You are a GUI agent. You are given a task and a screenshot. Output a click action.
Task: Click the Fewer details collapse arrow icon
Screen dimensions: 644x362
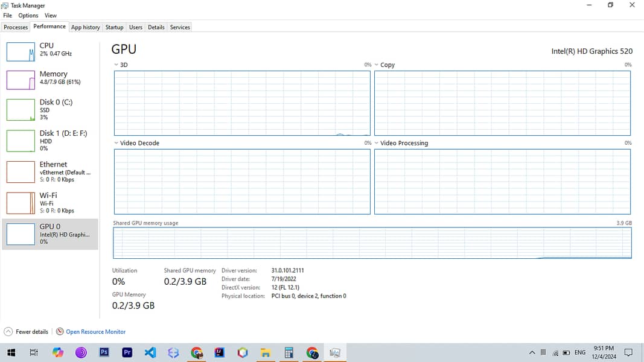point(8,332)
